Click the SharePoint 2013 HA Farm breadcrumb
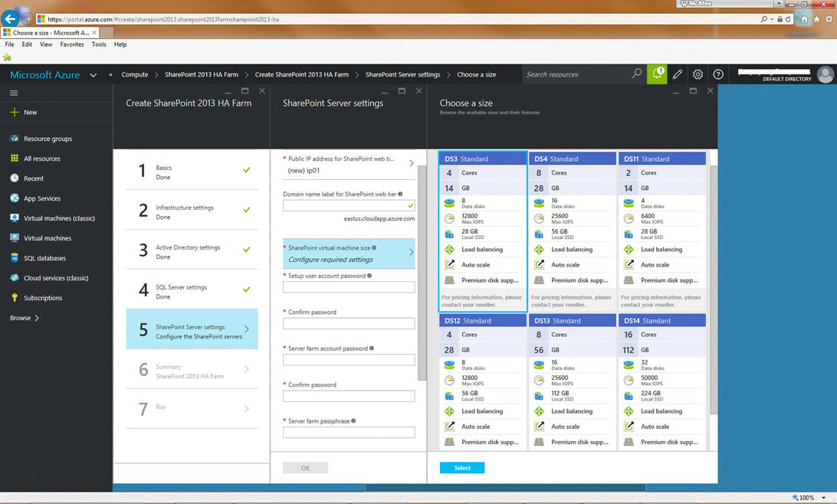 click(201, 74)
